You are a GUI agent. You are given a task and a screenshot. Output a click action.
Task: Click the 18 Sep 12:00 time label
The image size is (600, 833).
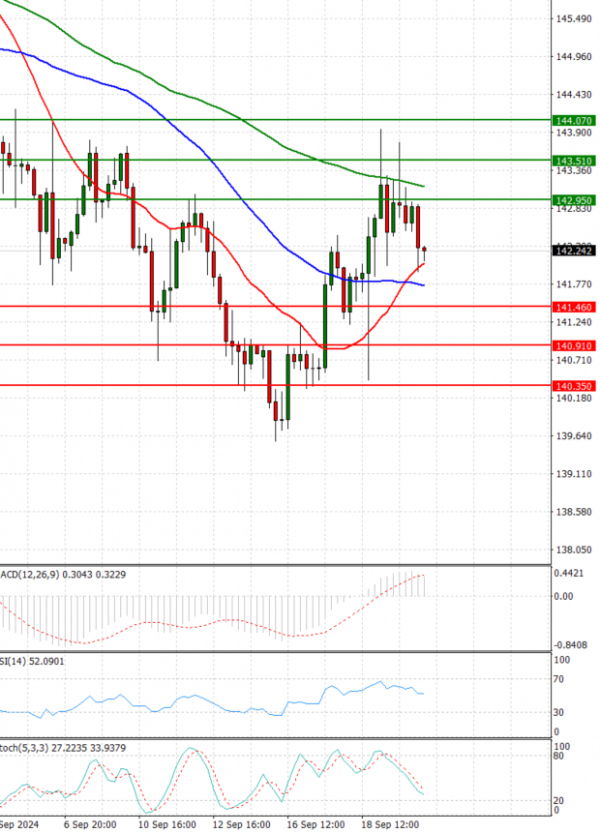point(390,825)
